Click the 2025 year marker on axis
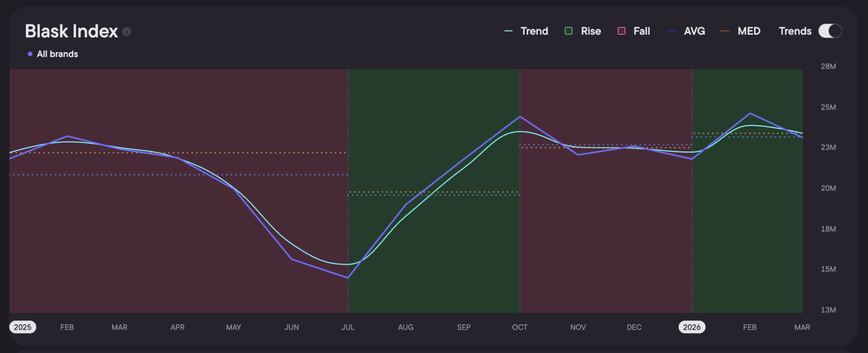Image resolution: width=868 pixels, height=353 pixels. point(23,327)
